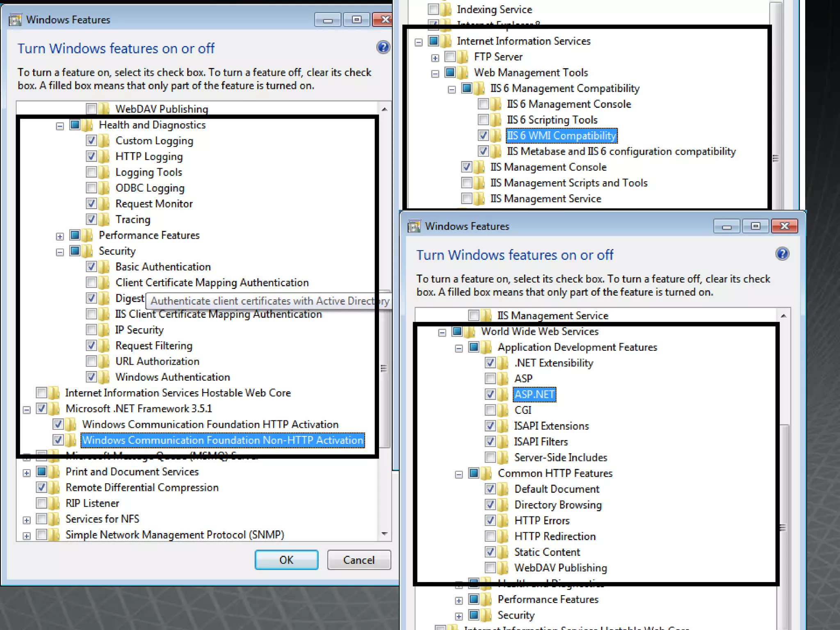Image resolution: width=840 pixels, height=630 pixels.
Task: Click the folder icon beside RIP Listener
Action: coord(54,503)
